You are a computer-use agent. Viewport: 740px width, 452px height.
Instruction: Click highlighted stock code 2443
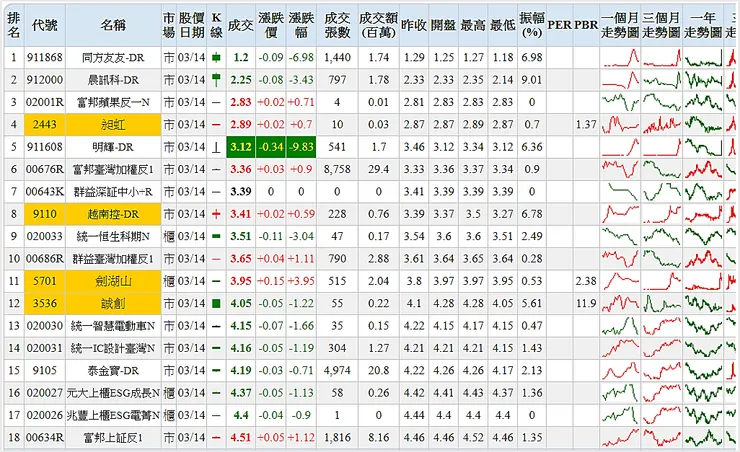pyautogui.click(x=44, y=125)
